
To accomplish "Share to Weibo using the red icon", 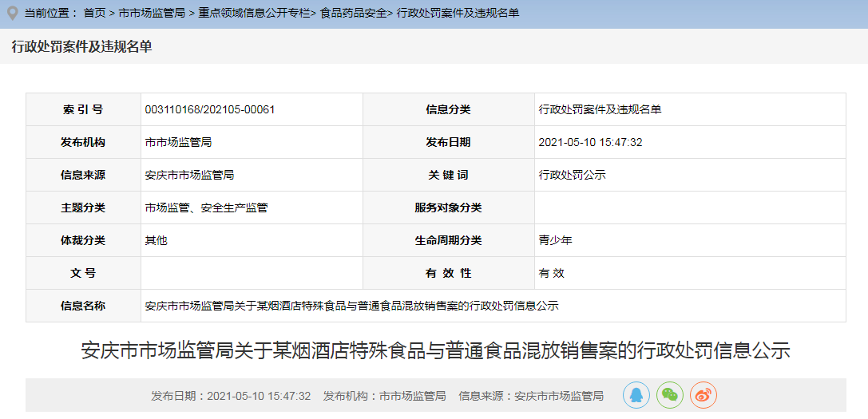I will pos(704,395).
